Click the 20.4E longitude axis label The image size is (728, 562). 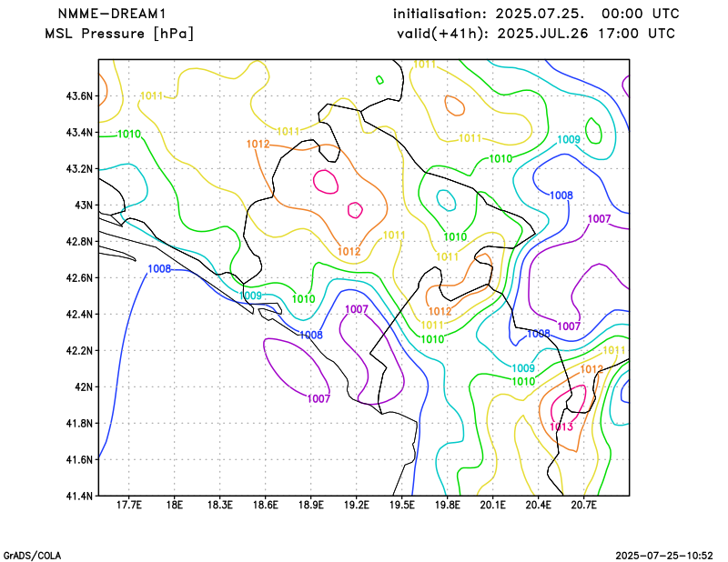[538, 505]
